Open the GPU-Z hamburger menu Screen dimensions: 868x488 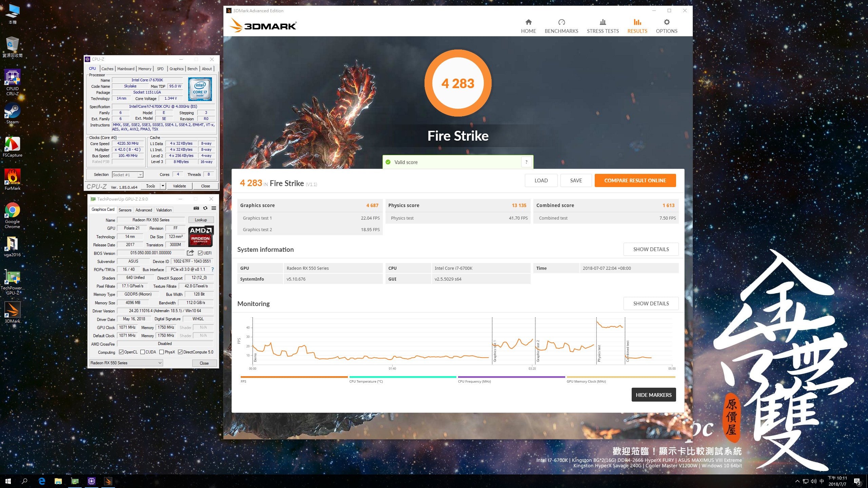click(x=214, y=208)
